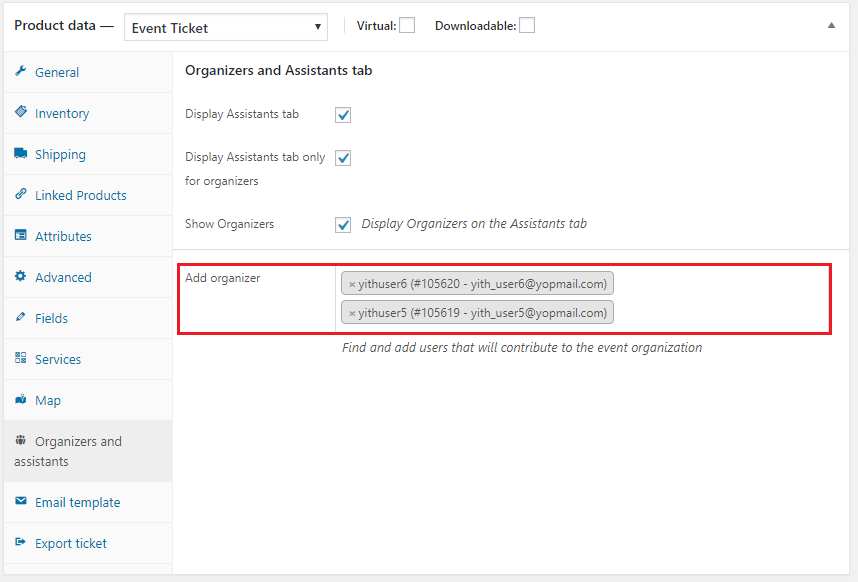The image size is (858, 582).
Task: Remove organizer yithuser5 from the list
Action: point(352,313)
